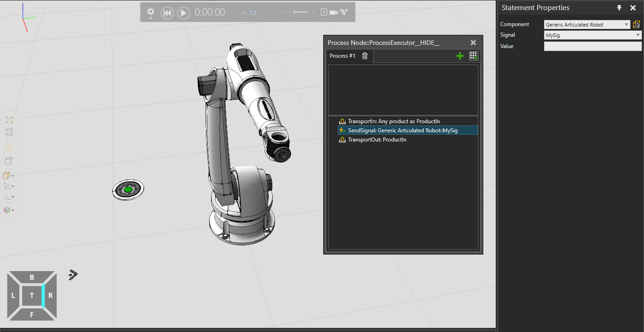This screenshot has width=644, height=332.
Task: Select the Process #1 tab
Action: tap(342, 55)
